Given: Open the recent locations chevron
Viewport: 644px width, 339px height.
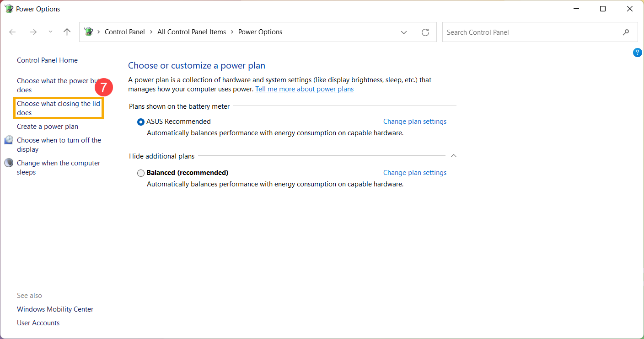Looking at the screenshot, I should [50, 32].
